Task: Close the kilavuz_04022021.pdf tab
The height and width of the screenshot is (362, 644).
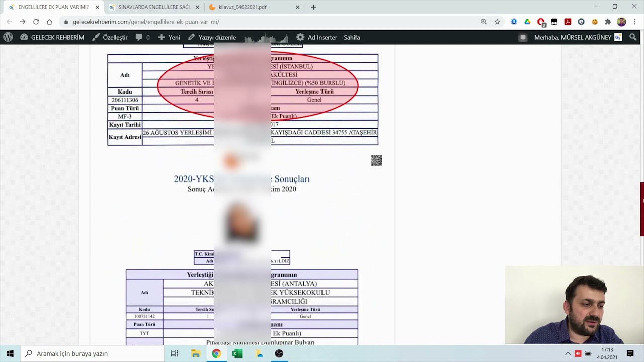Action: coord(297,7)
